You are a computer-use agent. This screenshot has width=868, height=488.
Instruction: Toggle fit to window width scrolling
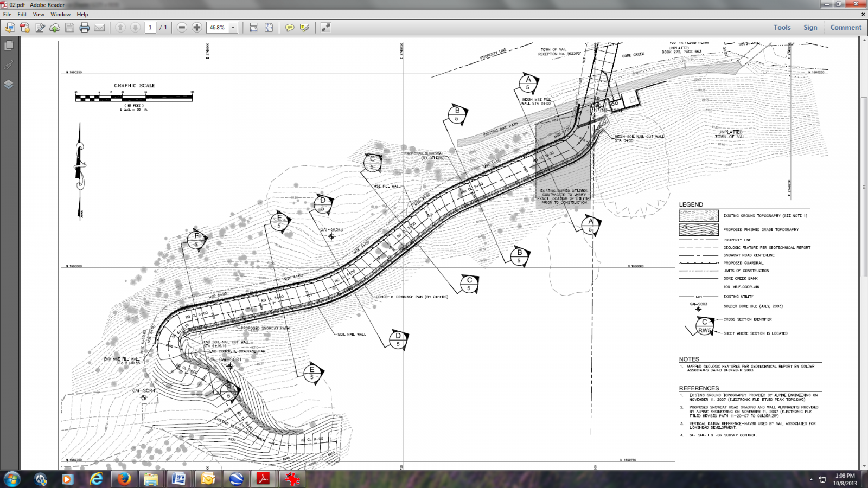click(253, 28)
